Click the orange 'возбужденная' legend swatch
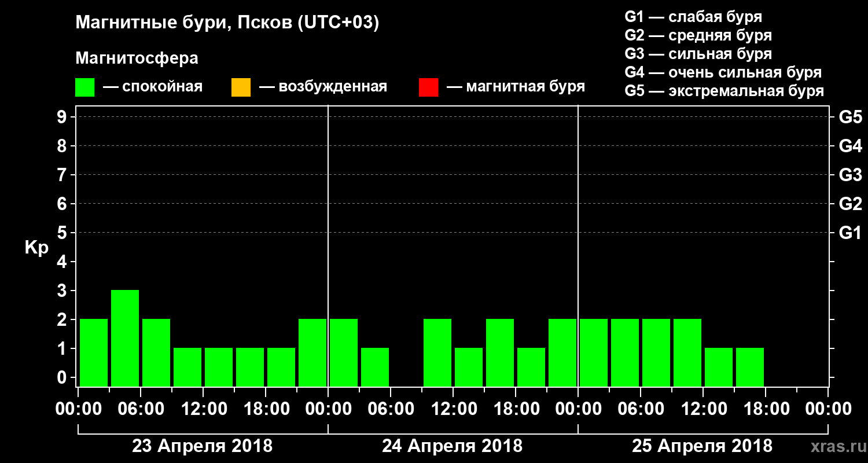The height and width of the screenshot is (463, 868). coord(241,87)
